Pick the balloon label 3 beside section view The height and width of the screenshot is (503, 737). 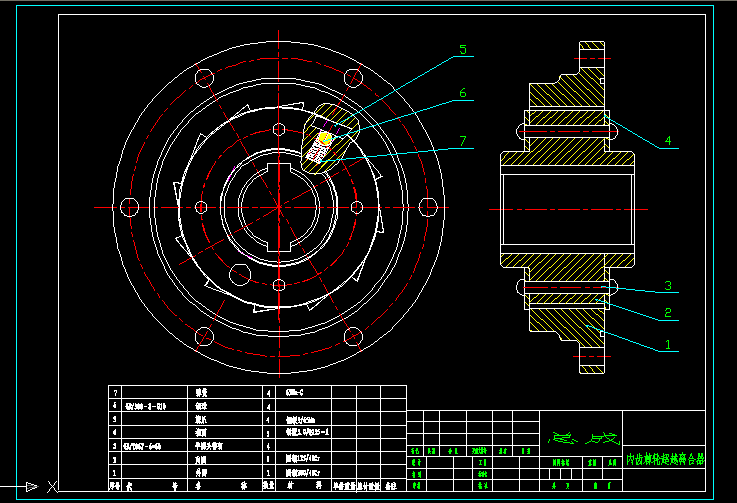coord(668,286)
